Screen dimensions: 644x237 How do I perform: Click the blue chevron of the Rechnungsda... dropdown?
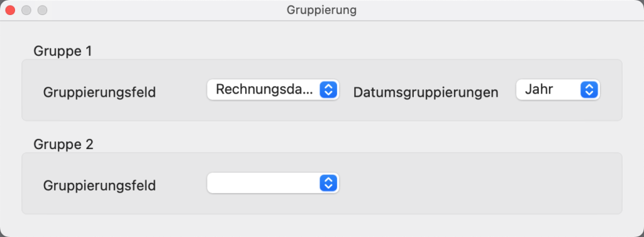click(328, 89)
